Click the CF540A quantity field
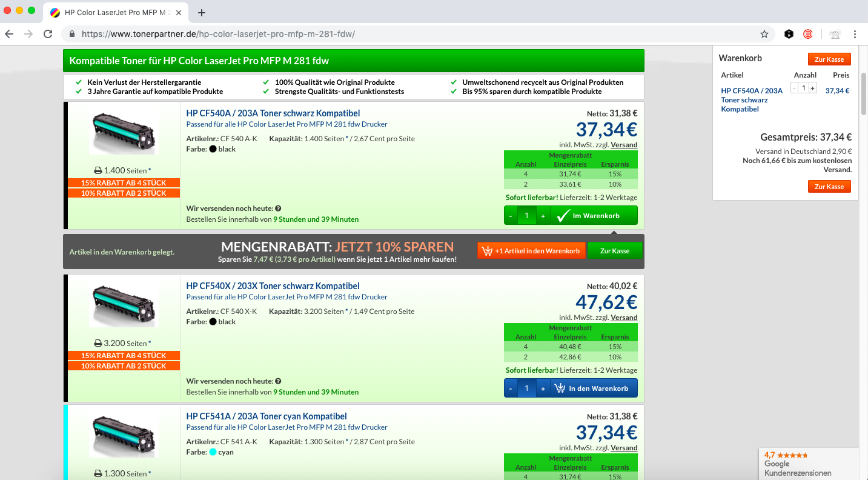The width and height of the screenshot is (868, 480). [x=527, y=216]
